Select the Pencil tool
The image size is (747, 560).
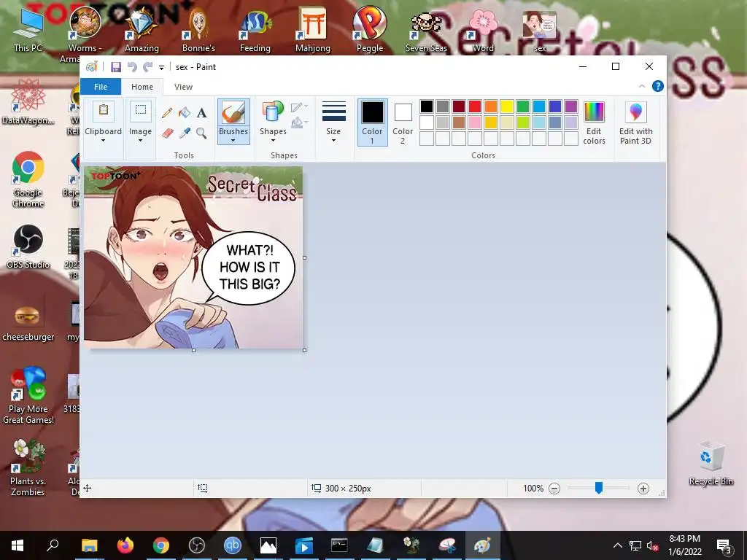[167, 113]
